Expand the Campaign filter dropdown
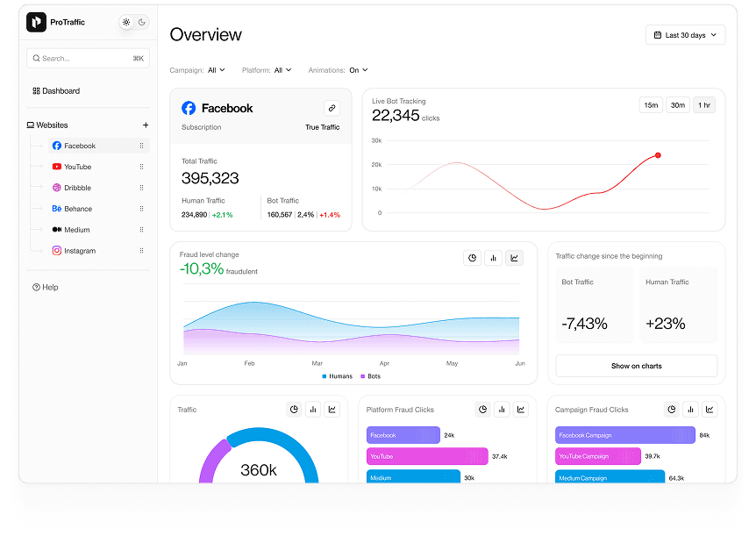This screenshot has height=550, width=756. (216, 70)
